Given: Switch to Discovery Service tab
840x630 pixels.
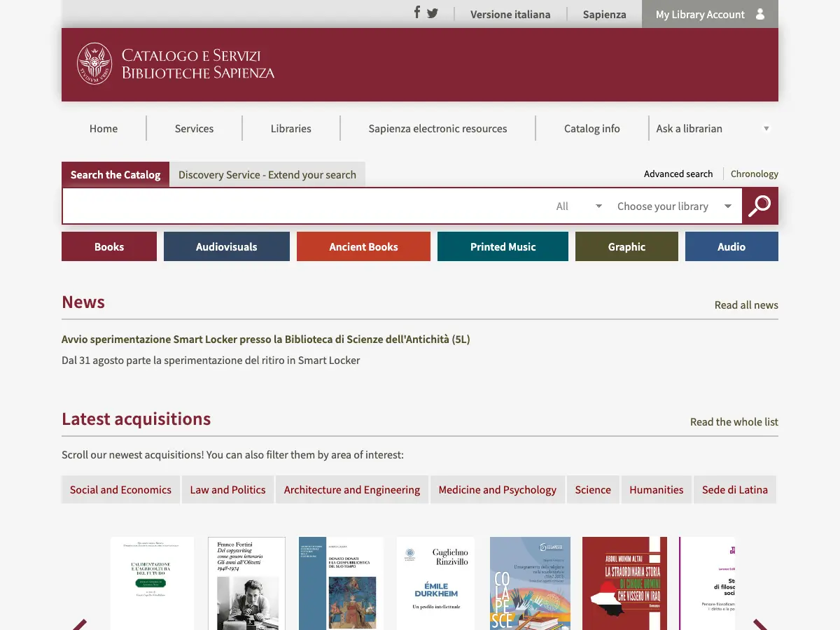Looking at the screenshot, I should click(x=267, y=175).
